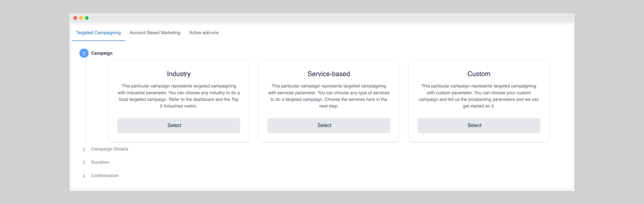Choose Select under Service-based campaign
This screenshot has height=204, width=644.
click(328, 125)
